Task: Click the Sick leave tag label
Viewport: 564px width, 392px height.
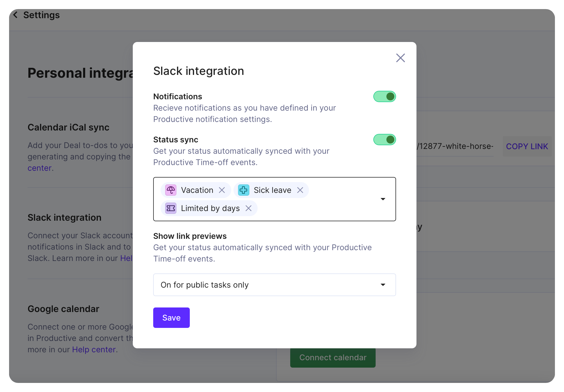Action: [x=272, y=190]
